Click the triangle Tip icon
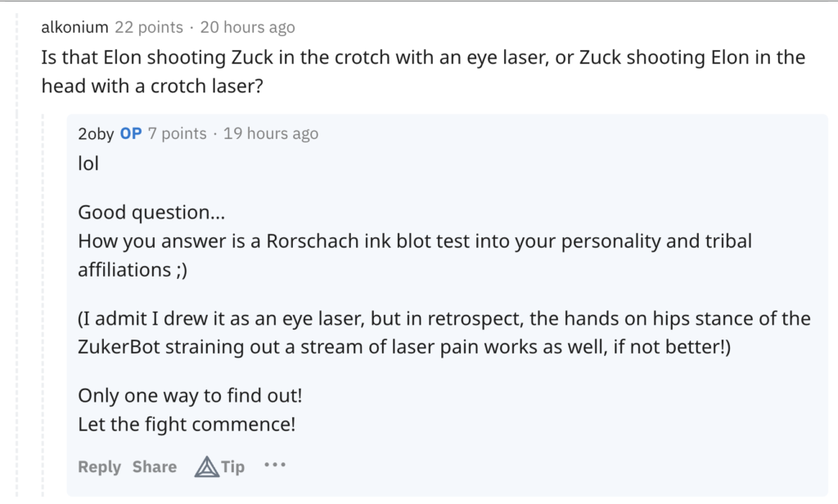The image size is (838, 504). [206, 467]
